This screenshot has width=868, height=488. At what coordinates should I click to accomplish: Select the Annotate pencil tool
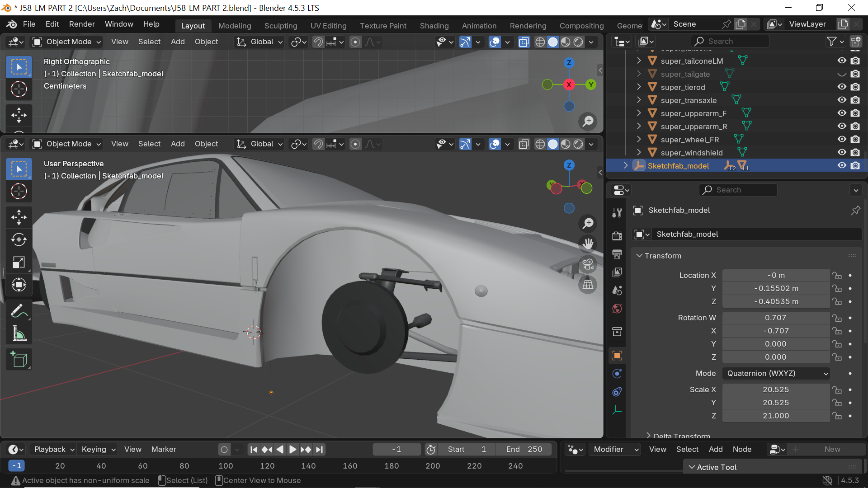[x=19, y=311]
